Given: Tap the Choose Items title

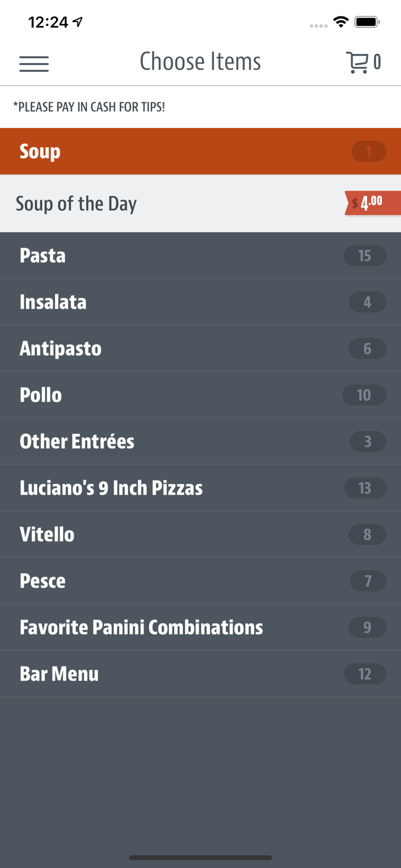Looking at the screenshot, I should coord(200,61).
